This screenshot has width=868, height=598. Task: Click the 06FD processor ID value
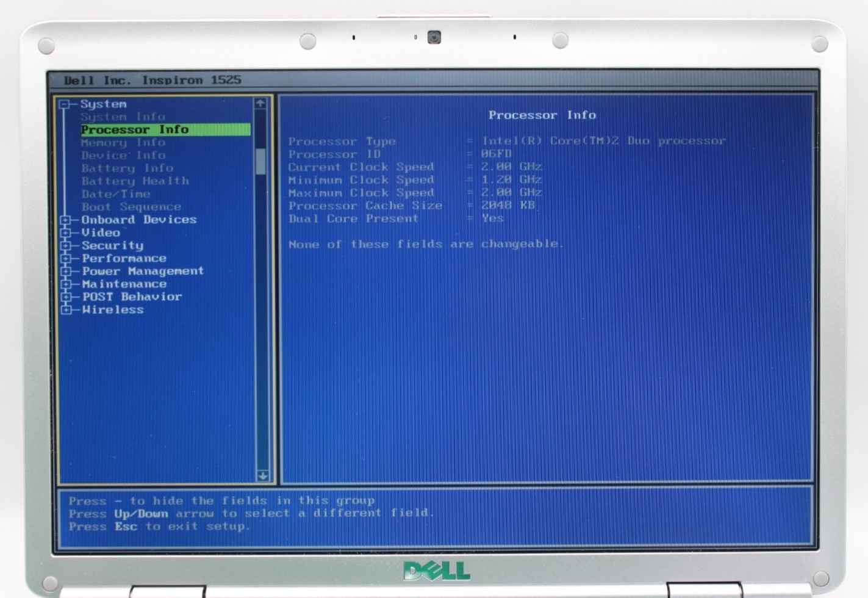[x=496, y=154]
